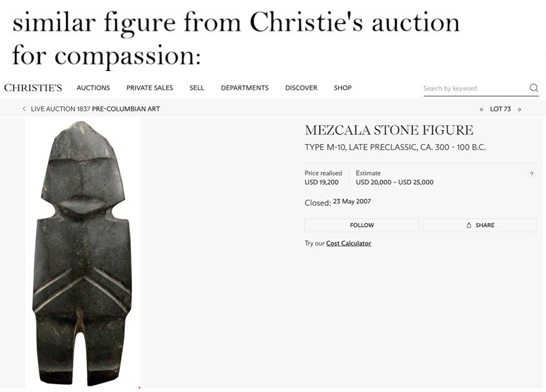Expand the Departments menu
Image resolution: width=546 pixels, height=392 pixels.
[x=245, y=88]
